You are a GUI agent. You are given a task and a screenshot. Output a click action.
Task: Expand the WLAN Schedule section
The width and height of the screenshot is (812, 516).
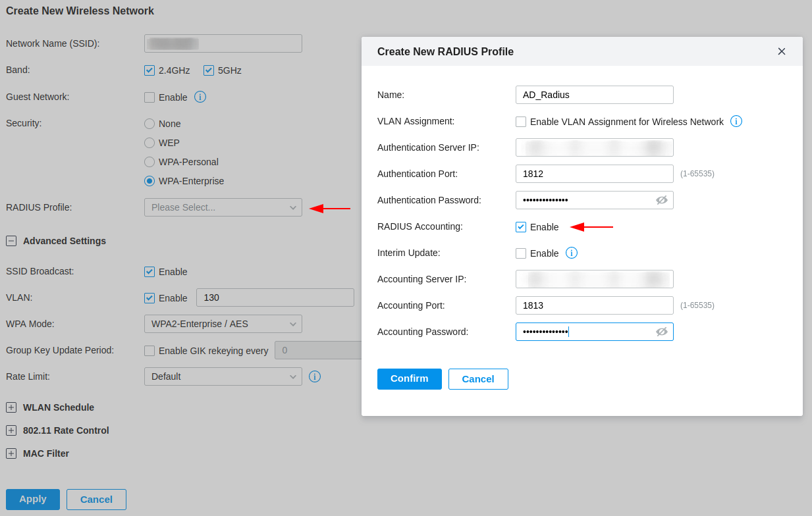pyautogui.click(x=11, y=407)
